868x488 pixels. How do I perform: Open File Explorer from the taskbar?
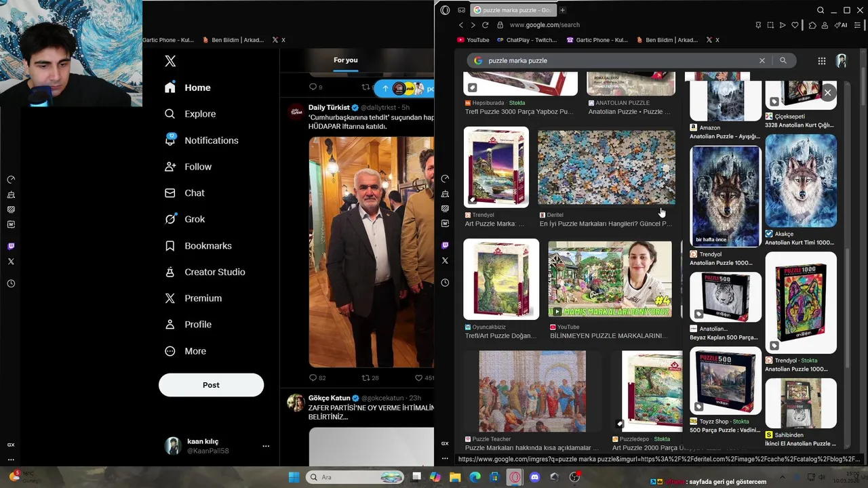[455, 477]
